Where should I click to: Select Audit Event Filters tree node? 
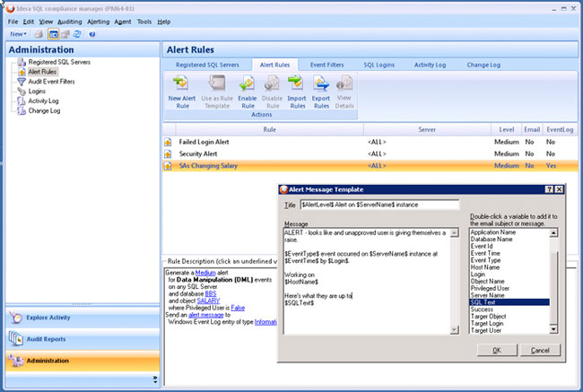click(51, 82)
